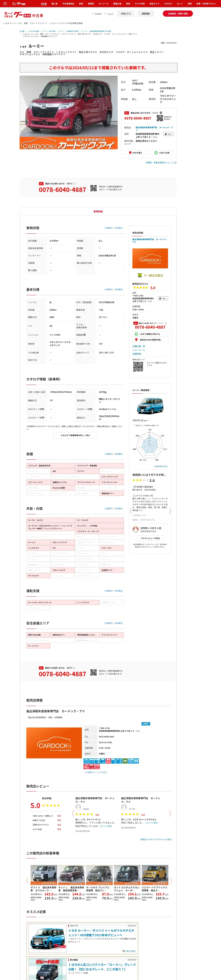Open the ショールーム link
Screen dimensions: 221x980
[139, 350]
